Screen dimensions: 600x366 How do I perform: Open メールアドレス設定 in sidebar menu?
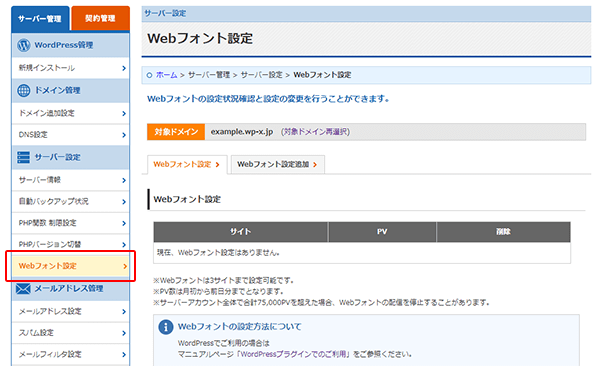click(x=71, y=312)
